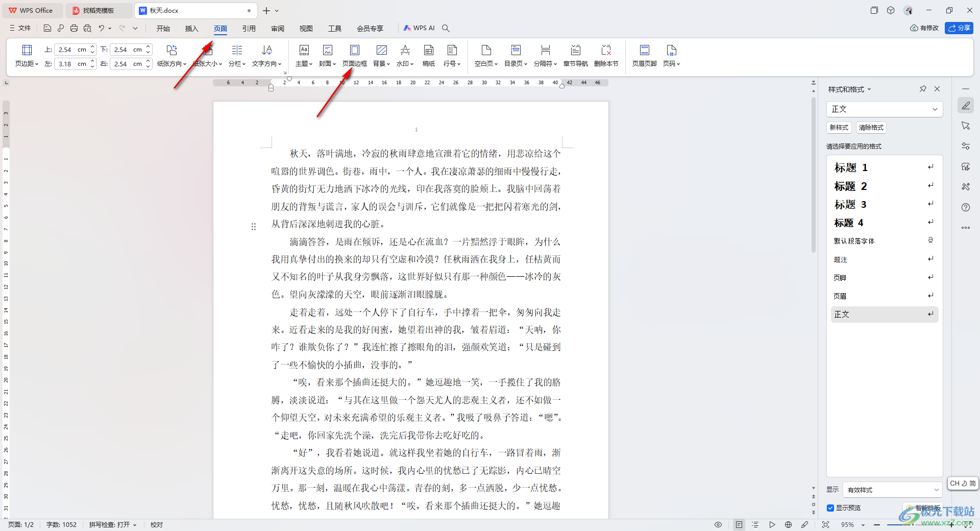Click the 校对 proofread button in status bar
Image resolution: width=980 pixels, height=531 pixels.
[x=157, y=525]
